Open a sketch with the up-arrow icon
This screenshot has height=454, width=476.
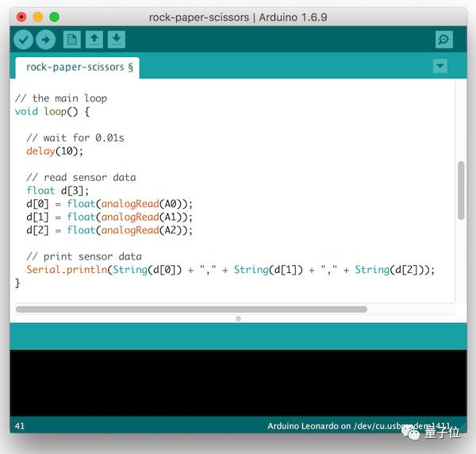click(x=94, y=40)
